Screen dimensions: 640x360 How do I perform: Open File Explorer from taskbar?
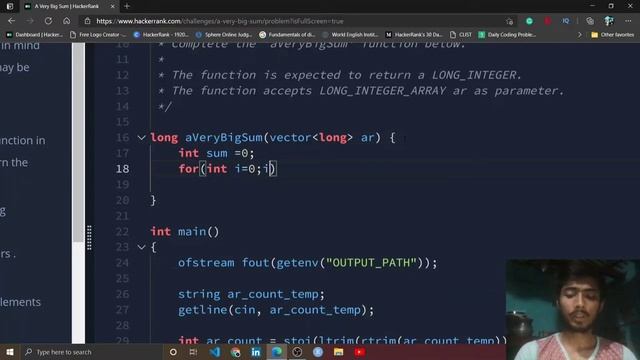pyautogui.click(x=338, y=352)
